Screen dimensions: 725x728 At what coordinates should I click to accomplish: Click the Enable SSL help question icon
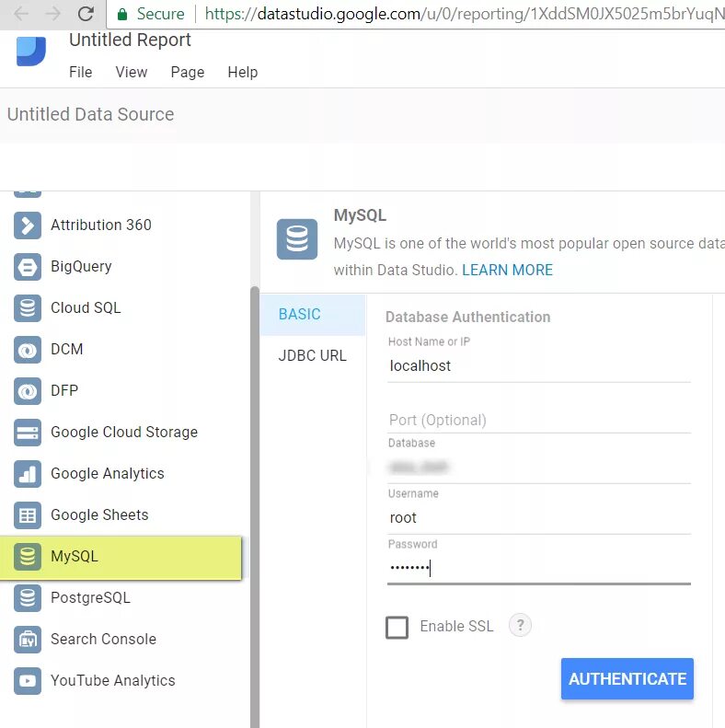(x=520, y=626)
